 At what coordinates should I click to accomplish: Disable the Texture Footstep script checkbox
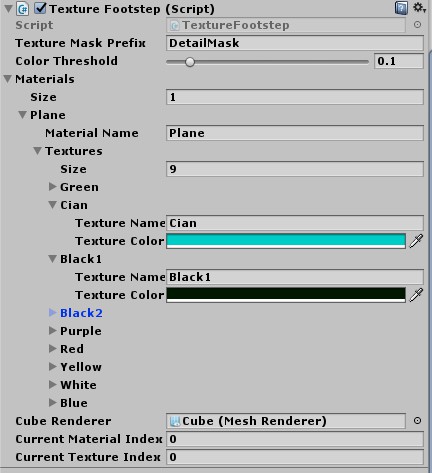[x=40, y=8]
